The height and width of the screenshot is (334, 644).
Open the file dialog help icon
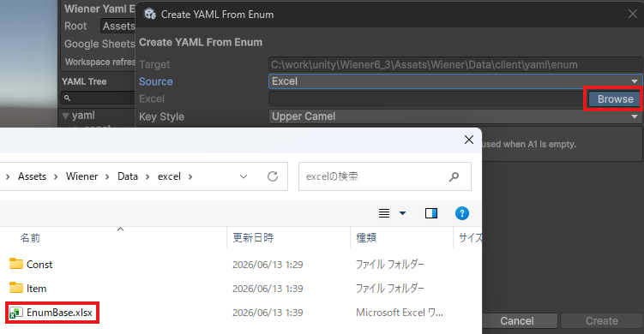point(462,213)
